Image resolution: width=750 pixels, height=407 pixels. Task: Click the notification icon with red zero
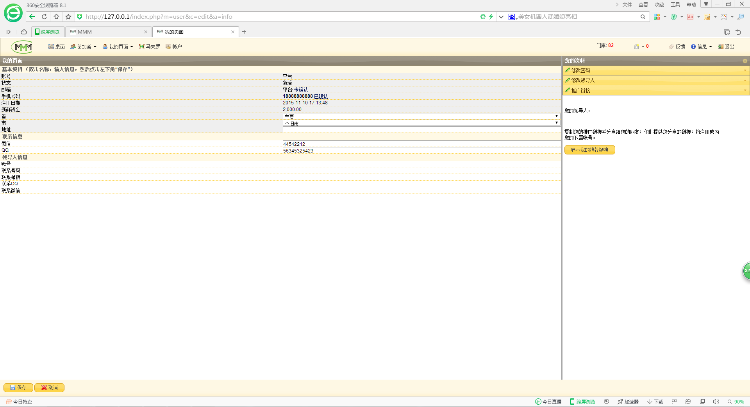coord(641,46)
